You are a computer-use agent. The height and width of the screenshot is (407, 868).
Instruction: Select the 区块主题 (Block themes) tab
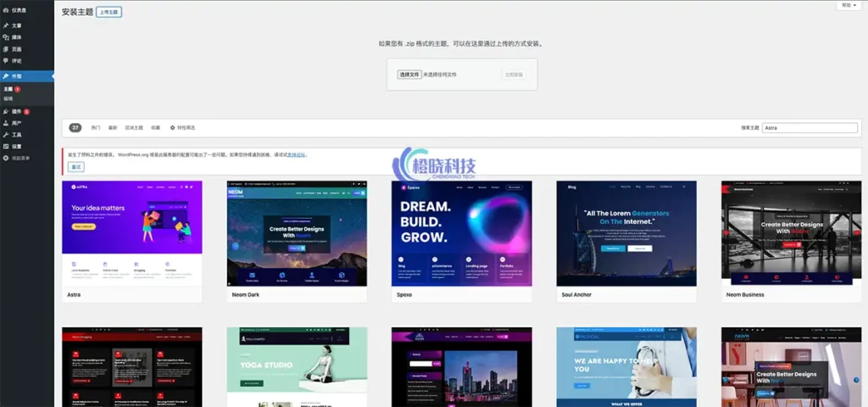tap(133, 128)
